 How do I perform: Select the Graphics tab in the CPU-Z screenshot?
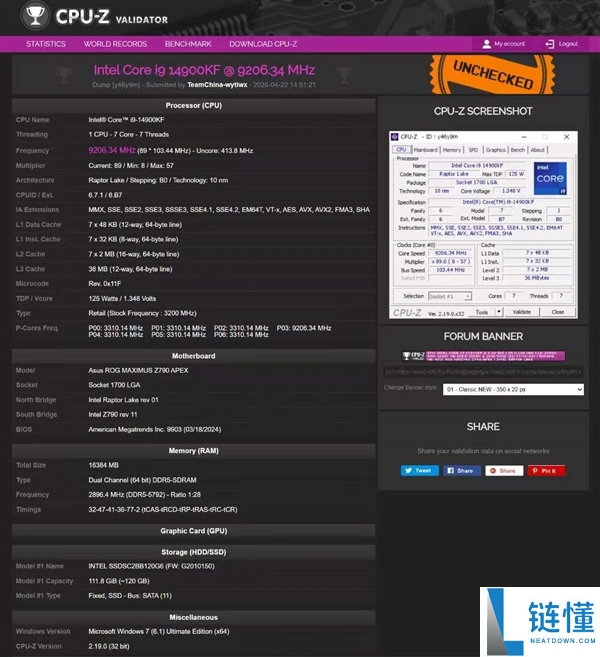click(x=496, y=150)
